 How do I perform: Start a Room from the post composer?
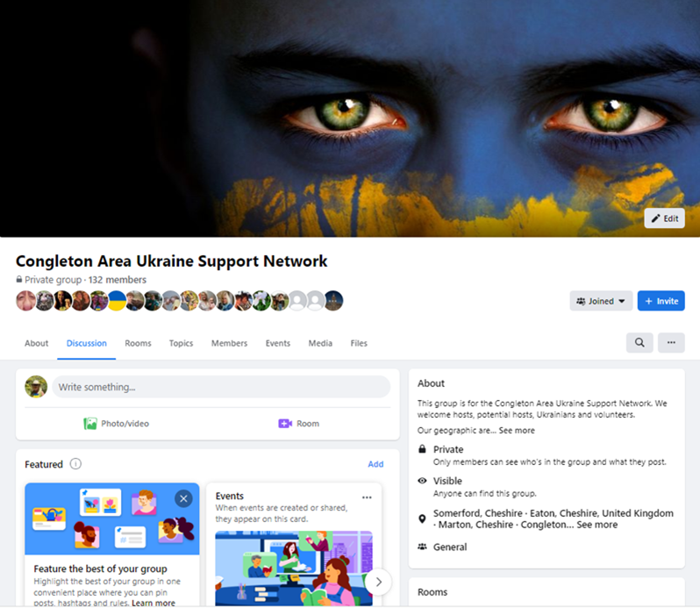click(x=298, y=424)
